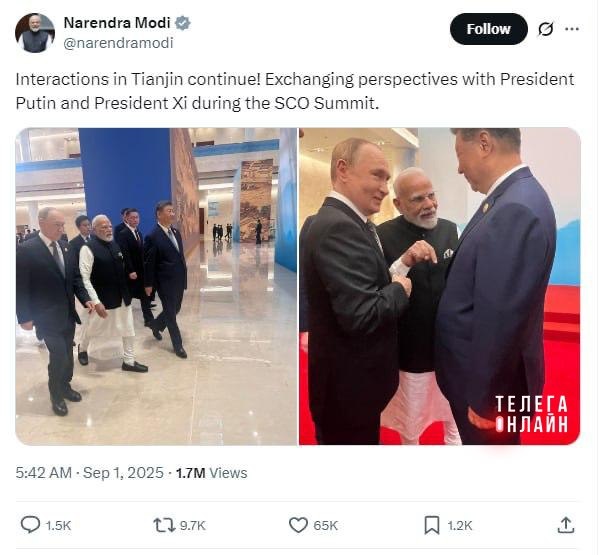Open the profile avatar picture

point(35,33)
